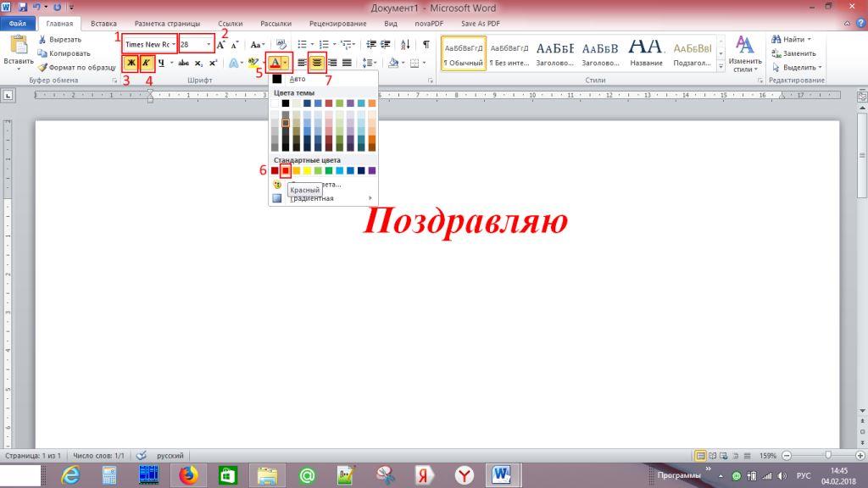The width and height of the screenshot is (868, 488).
Task: Click the Print Layout view icon
Action: pyautogui.click(x=700, y=455)
